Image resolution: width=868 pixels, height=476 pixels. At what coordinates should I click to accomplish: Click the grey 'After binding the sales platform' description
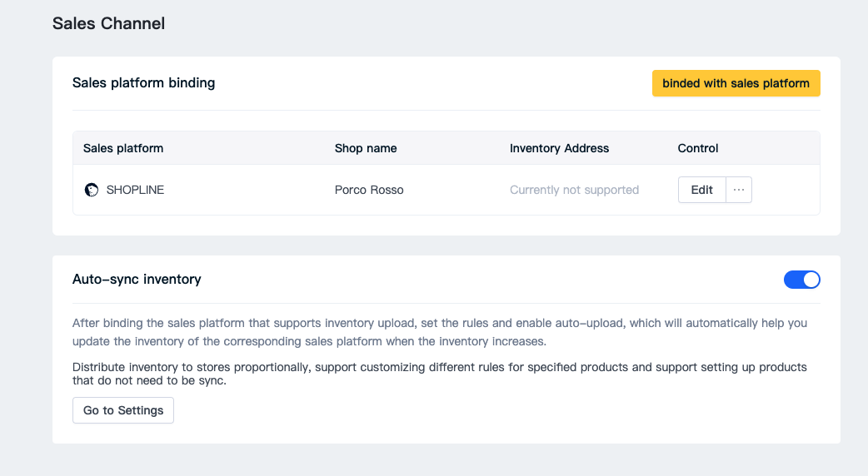[440, 332]
